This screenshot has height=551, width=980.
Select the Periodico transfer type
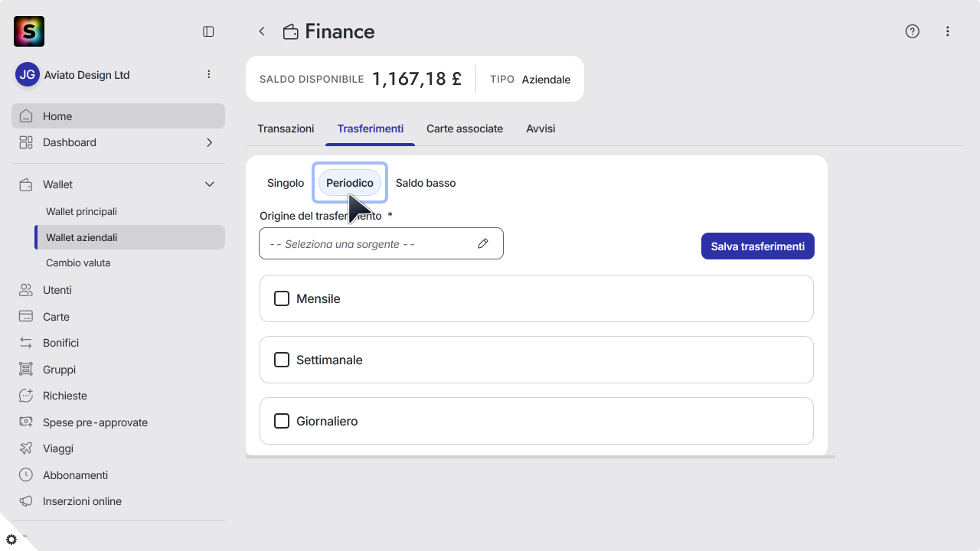click(350, 183)
